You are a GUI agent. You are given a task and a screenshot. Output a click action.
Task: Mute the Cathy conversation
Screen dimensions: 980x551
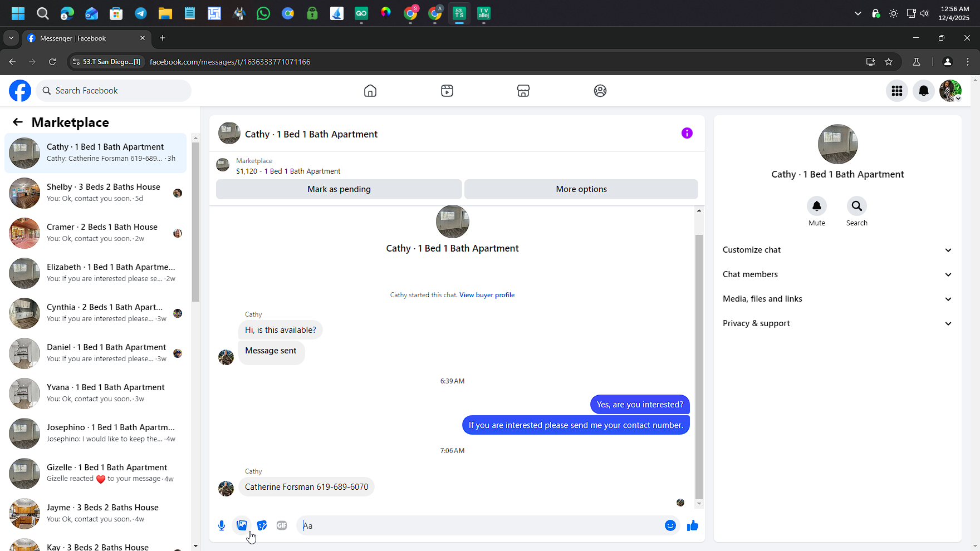point(817,206)
